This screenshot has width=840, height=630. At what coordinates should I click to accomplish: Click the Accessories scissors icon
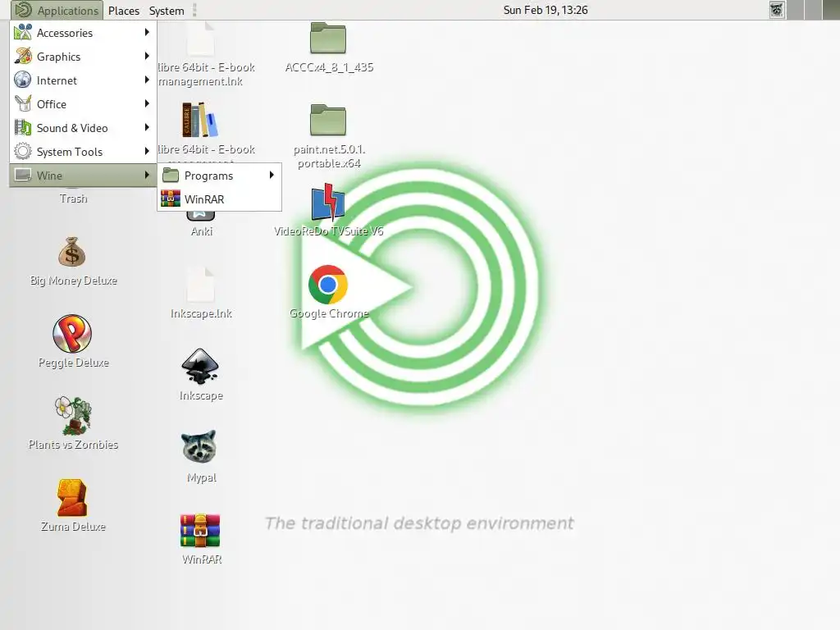22,32
